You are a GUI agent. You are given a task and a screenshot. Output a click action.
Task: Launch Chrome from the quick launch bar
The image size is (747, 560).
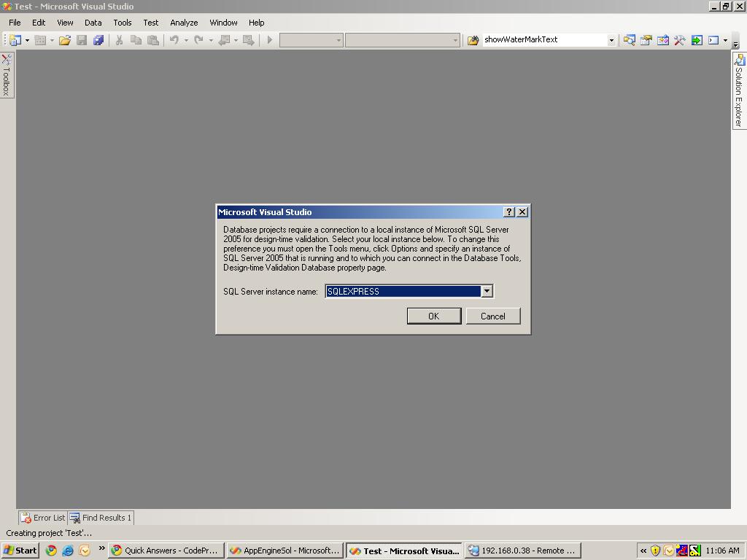(x=50, y=551)
